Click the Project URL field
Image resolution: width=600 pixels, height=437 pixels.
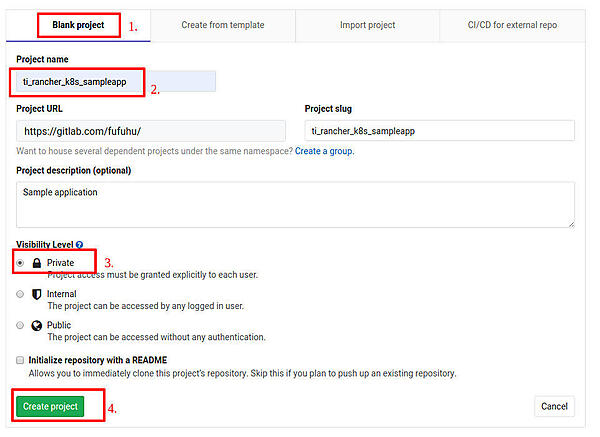(x=151, y=131)
